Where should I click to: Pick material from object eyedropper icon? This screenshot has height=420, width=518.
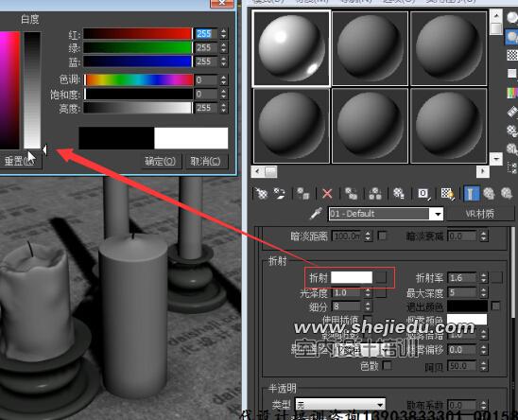tap(316, 214)
